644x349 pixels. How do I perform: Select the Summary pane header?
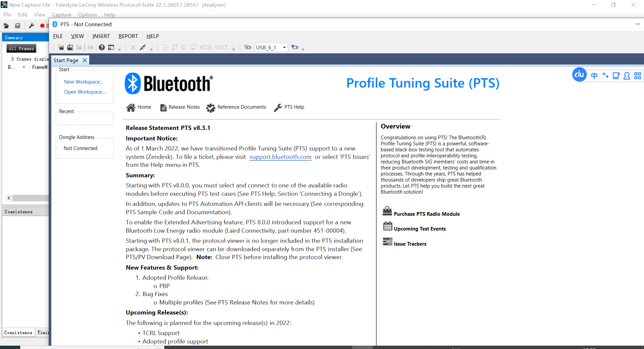pos(25,38)
